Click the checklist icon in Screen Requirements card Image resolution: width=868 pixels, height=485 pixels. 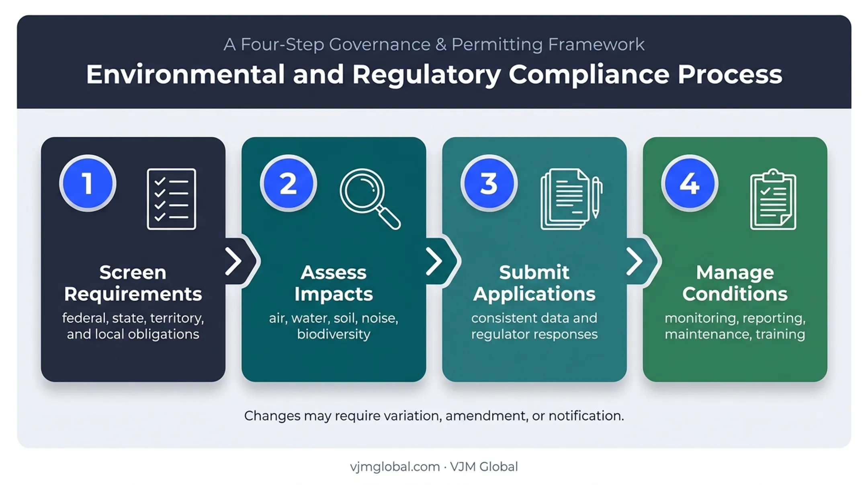tap(172, 199)
